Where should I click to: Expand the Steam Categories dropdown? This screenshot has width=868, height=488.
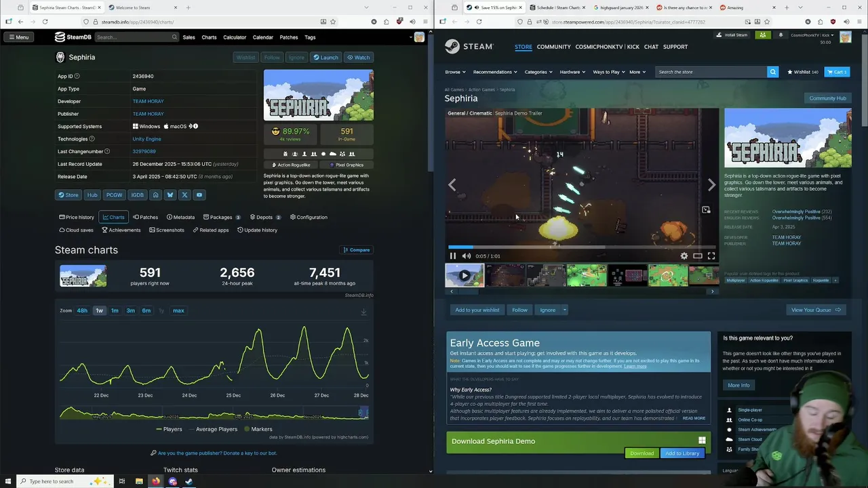[538, 72]
